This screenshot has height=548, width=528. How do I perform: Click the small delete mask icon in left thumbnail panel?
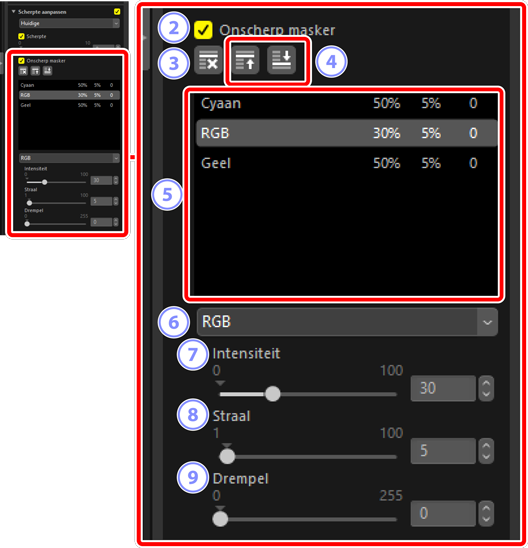click(x=23, y=71)
